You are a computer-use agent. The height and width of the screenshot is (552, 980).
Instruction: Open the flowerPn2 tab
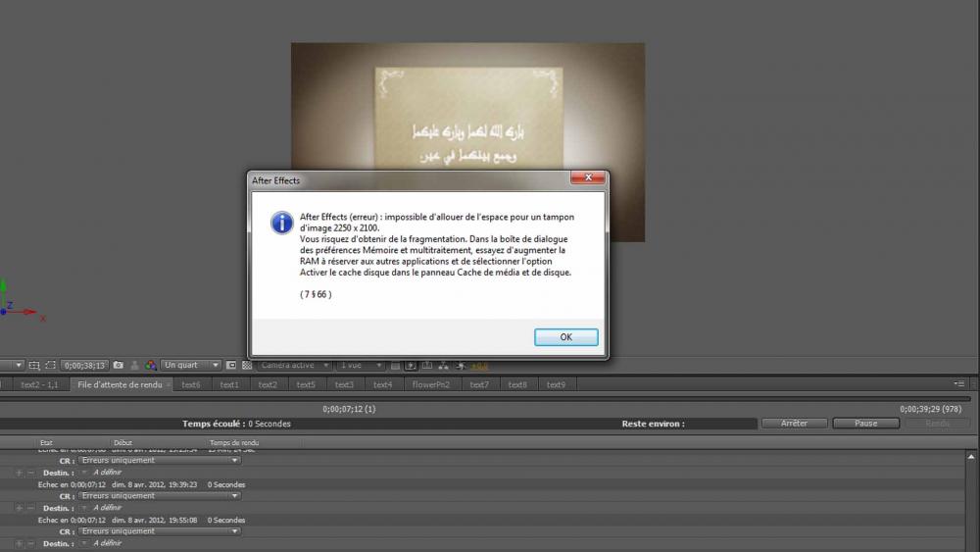[x=430, y=384]
